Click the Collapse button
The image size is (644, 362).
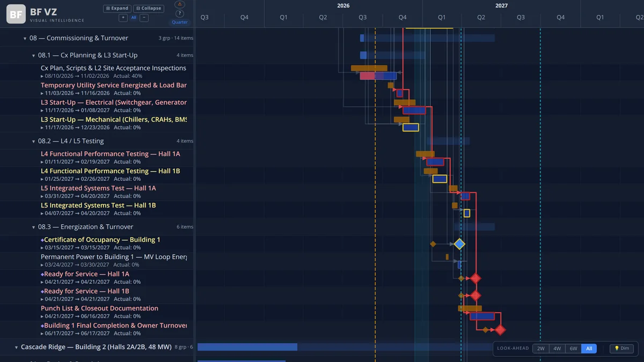[x=149, y=9]
